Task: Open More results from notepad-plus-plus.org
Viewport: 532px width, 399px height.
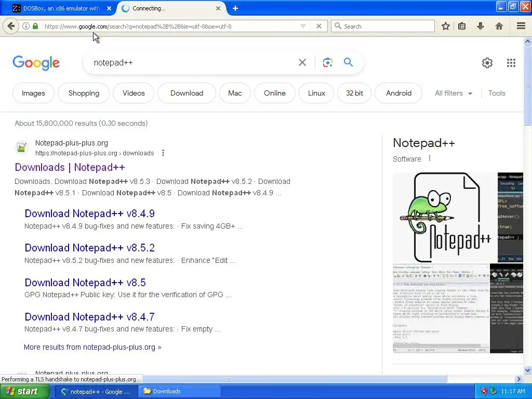Action: click(92, 347)
